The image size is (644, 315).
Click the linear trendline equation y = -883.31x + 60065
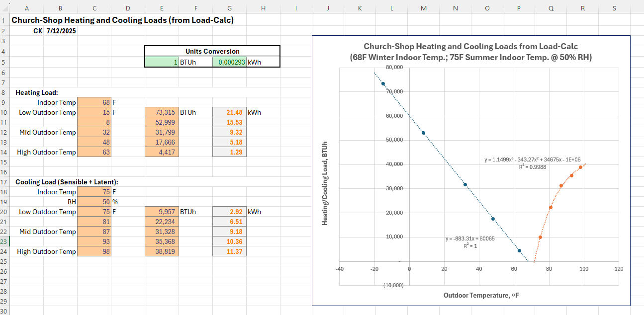pyautogui.click(x=470, y=238)
